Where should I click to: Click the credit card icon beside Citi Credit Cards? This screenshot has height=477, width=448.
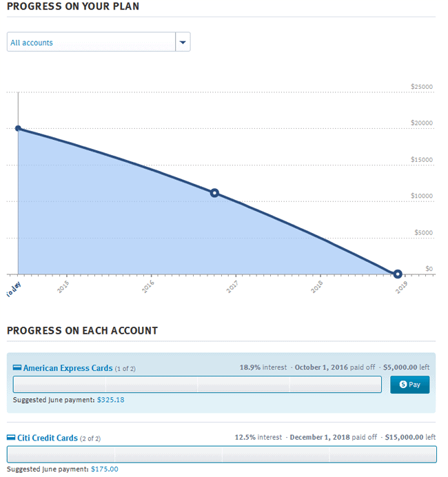click(11, 438)
